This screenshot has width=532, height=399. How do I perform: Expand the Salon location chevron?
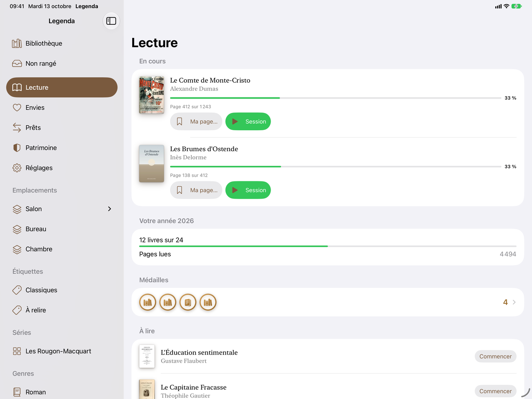tap(109, 209)
